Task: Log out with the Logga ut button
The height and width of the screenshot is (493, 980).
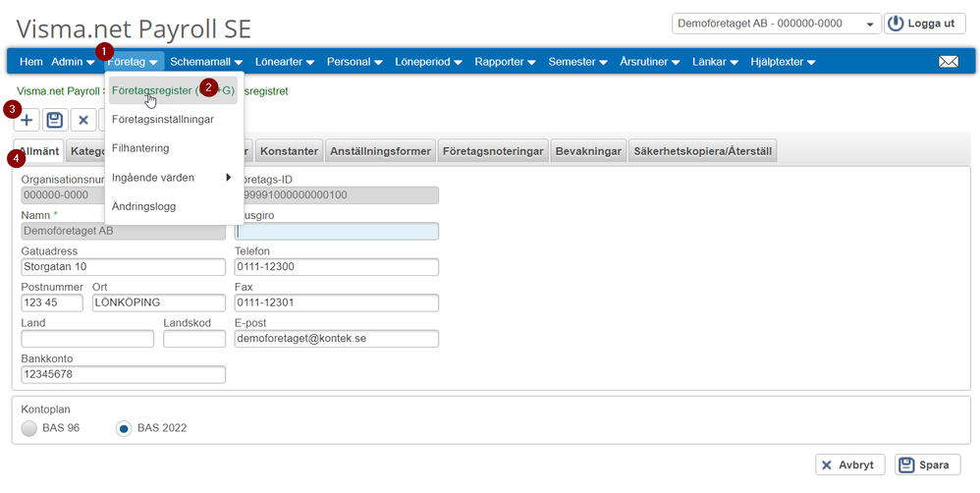Action: [924, 24]
